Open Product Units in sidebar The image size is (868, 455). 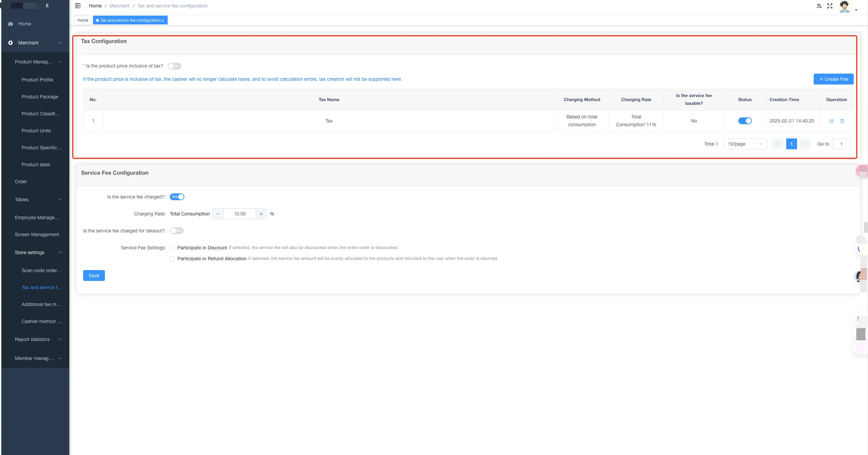[36, 131]
